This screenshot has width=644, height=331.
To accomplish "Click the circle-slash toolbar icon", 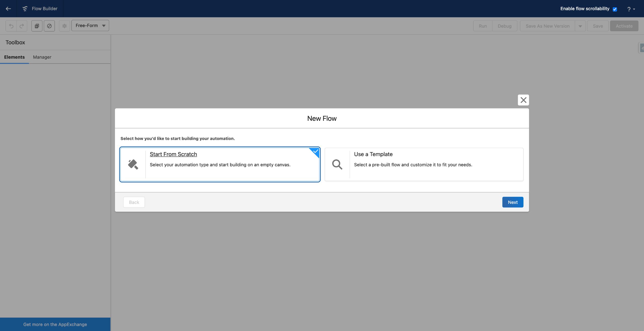I will (x=49, y=26).
